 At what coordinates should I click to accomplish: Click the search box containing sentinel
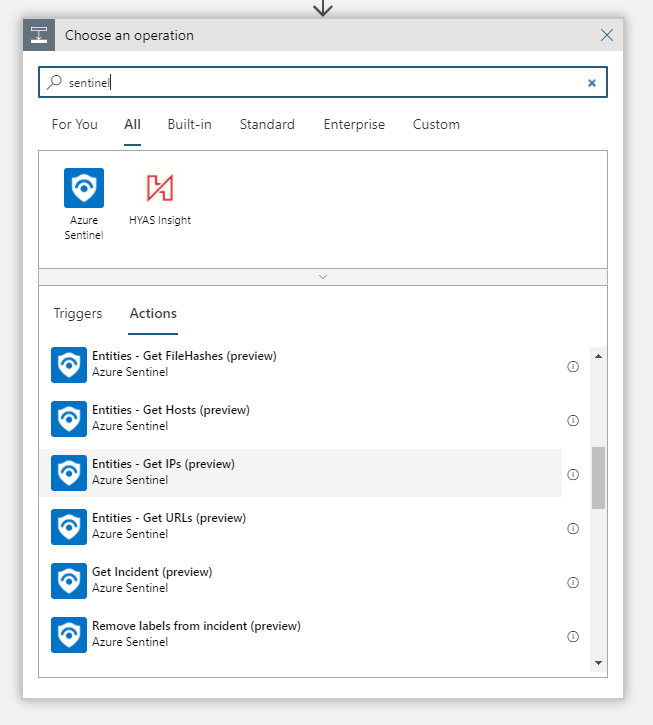(x=323, y=82)
